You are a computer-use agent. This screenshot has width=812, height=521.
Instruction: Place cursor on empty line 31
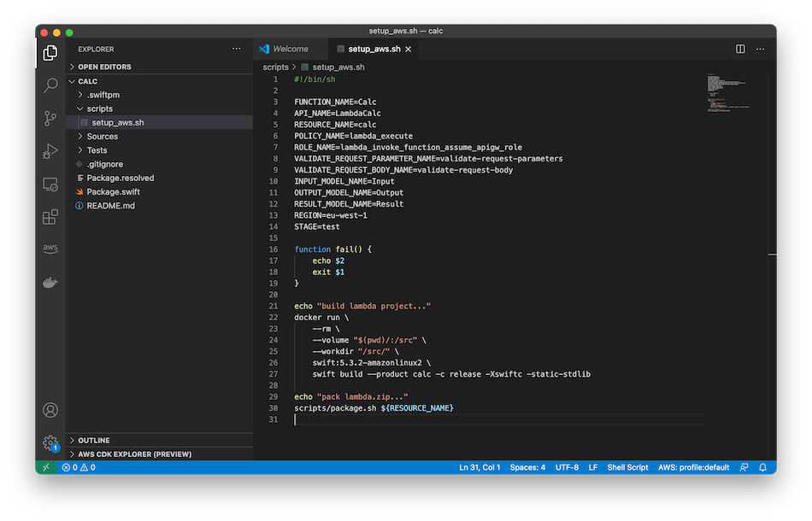click(x=499, y=419)
